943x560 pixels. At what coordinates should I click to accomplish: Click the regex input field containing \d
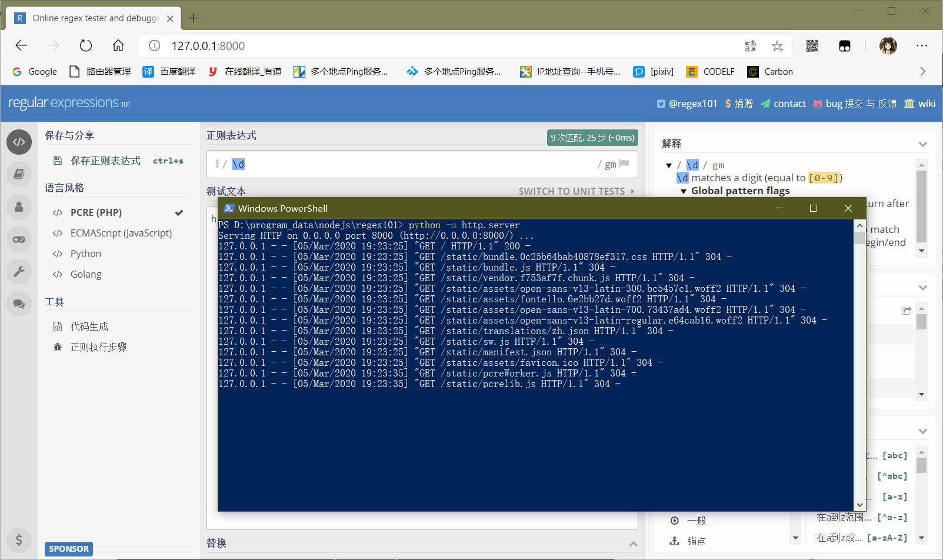click(x=294, y=164)
